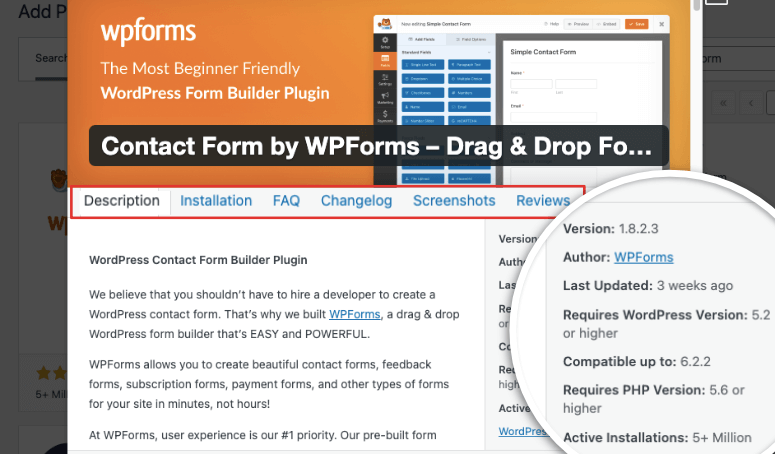Screen dimensions: 775x454
Task: Click the Search tab in background page
Action: point(51,58)
